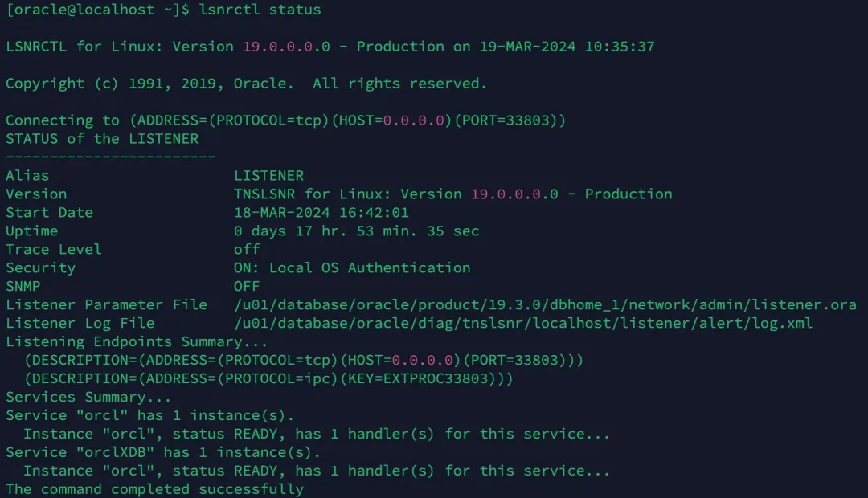Click the listener.ora parameter file path
The width and height of the screenshot is (868, 498).
coord(545,305)
